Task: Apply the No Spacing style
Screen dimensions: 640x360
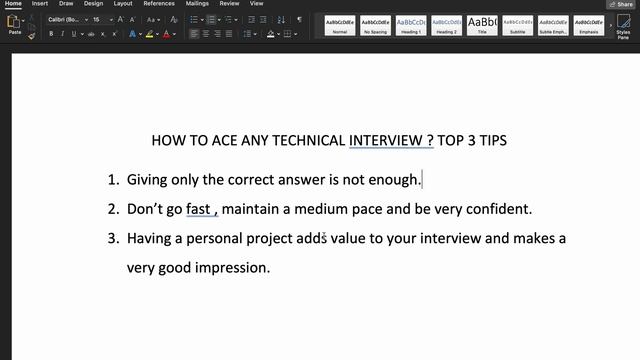Action: pos(375,25)
